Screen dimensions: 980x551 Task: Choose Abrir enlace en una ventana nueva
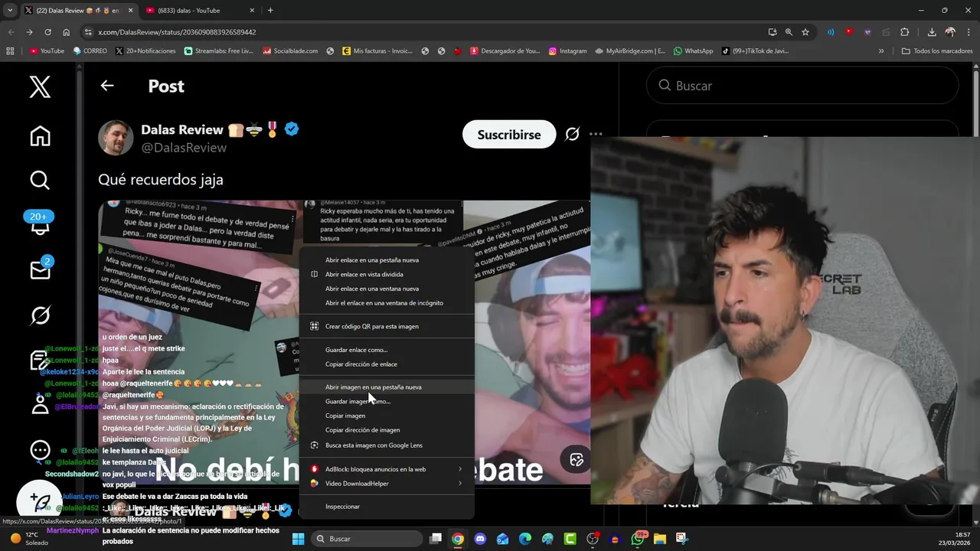coord(372,289)
